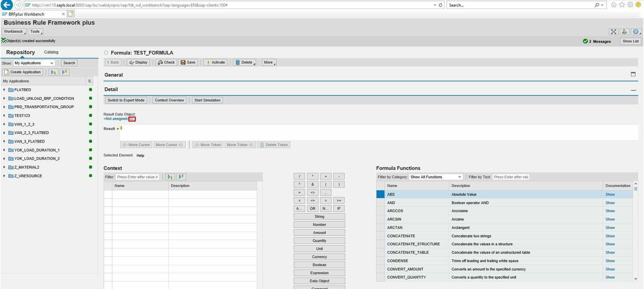Open the Tools menu
The image size is (644, 289).
point(36,32)
